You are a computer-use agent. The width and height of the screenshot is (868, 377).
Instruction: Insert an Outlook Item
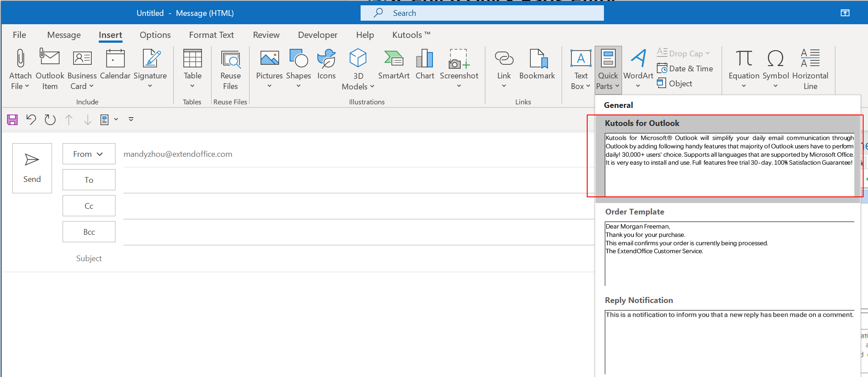(x=50, y=69)
